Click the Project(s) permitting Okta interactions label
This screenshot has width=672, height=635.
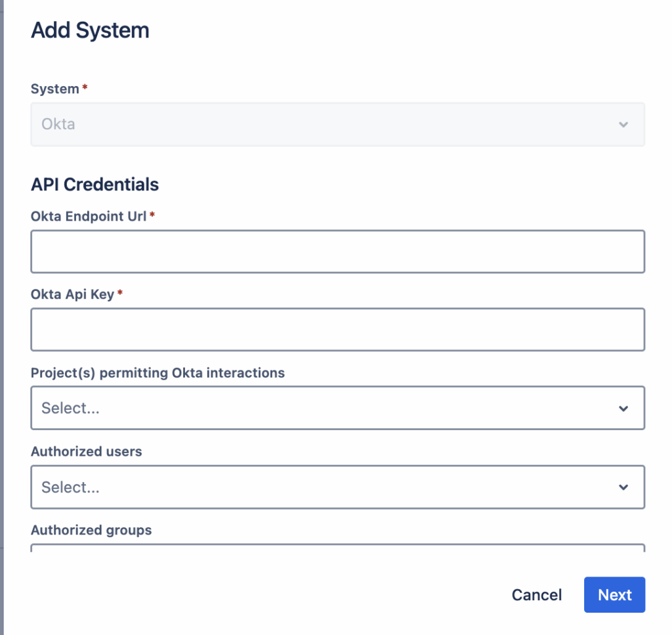[x=157, y=373]
